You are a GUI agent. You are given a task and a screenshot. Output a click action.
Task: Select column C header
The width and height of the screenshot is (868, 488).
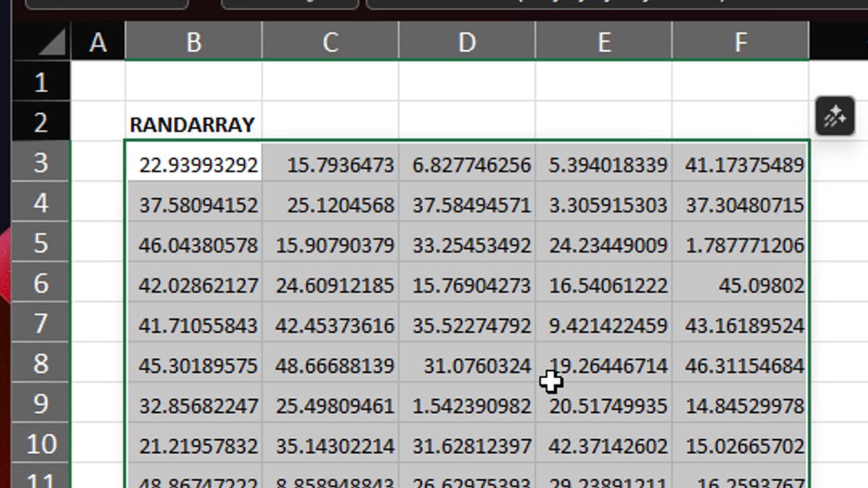(330, 41)
